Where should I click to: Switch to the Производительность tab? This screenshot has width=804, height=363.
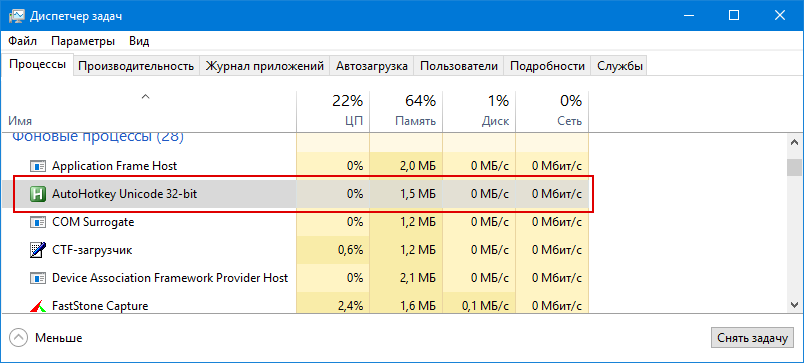click(x=136, y=66)
